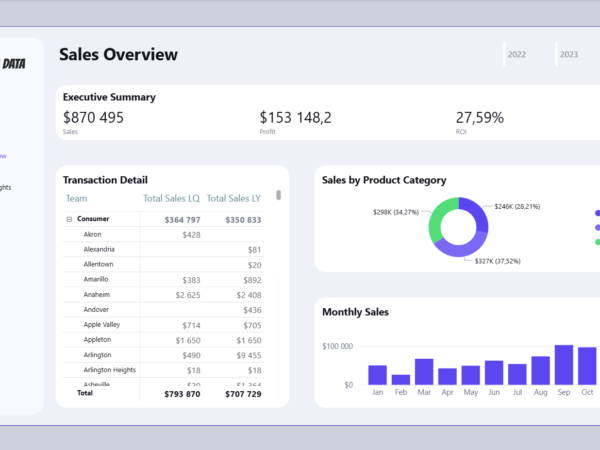Screen dimensions: 600x450
Task: Click the Transaction Detail heading
Action: point(105,180)
